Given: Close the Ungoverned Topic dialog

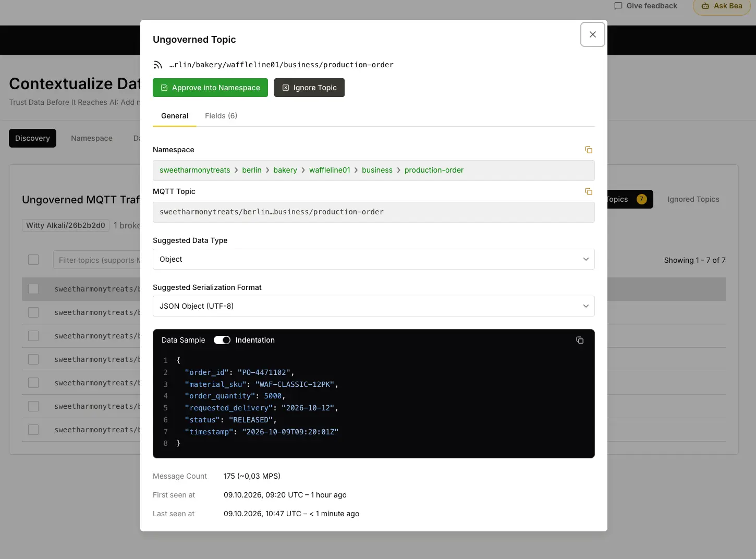Looking at the screenshot, I should tap(593, 34).
